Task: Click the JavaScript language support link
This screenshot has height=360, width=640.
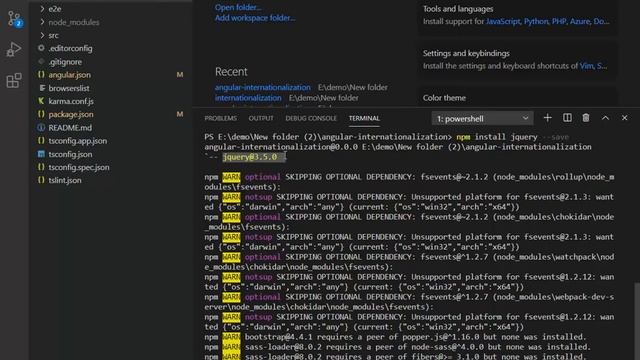Action: coord(503,21)
